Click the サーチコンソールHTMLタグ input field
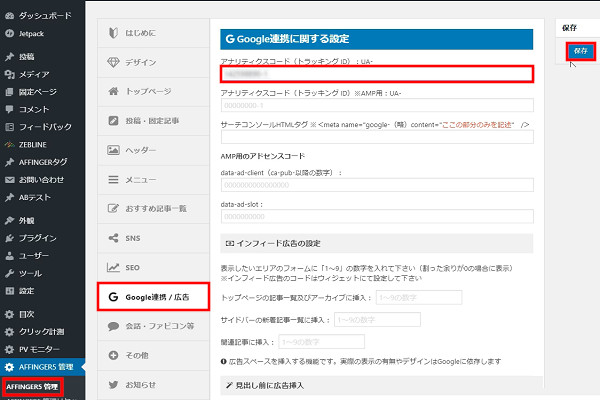Viewport: 600px width, 400px height. coord(377,137)
